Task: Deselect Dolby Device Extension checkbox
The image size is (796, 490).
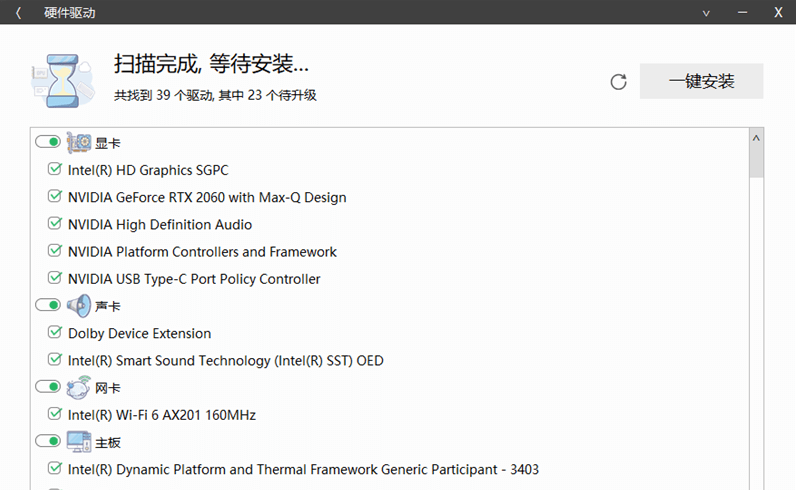Action: coord(55,333)
